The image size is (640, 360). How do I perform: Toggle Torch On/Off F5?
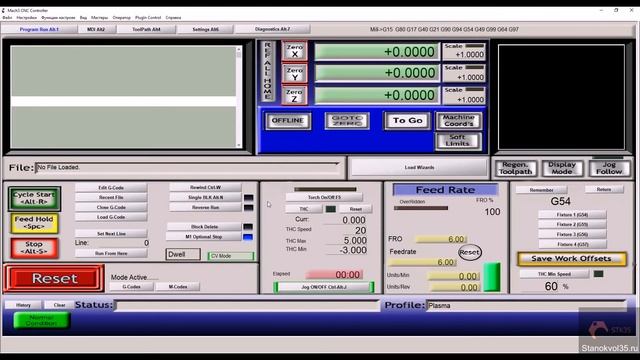click(324, 197)
